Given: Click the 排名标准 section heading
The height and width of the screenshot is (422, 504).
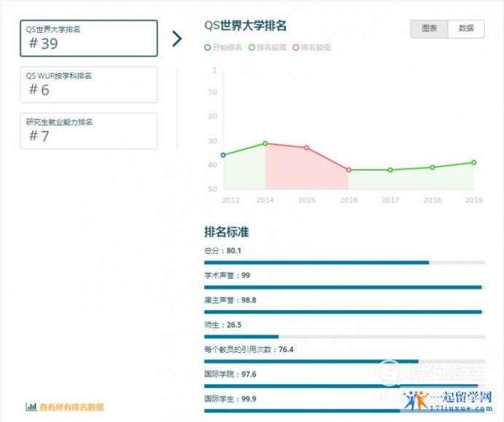Looking at the screenshot, I should [x=227, y=232].
